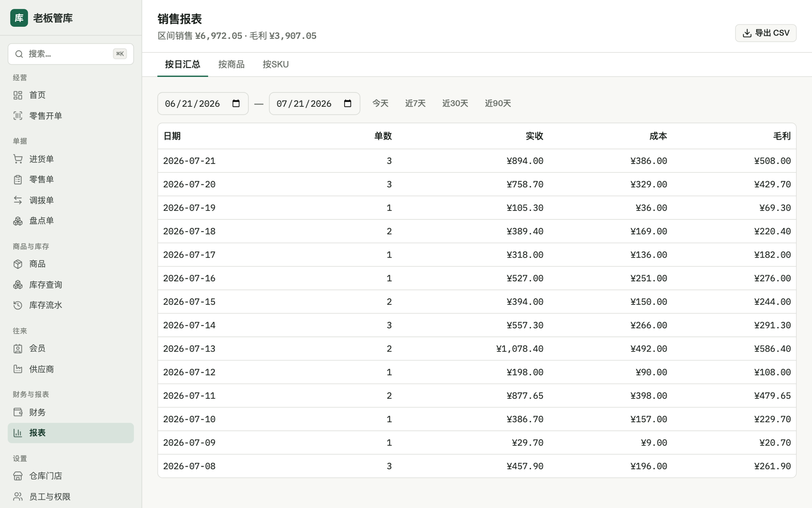This screenshot has width=812, height=508.
Task: Select the 2026-07-16 date cell
Action: [x=189, y=278]
